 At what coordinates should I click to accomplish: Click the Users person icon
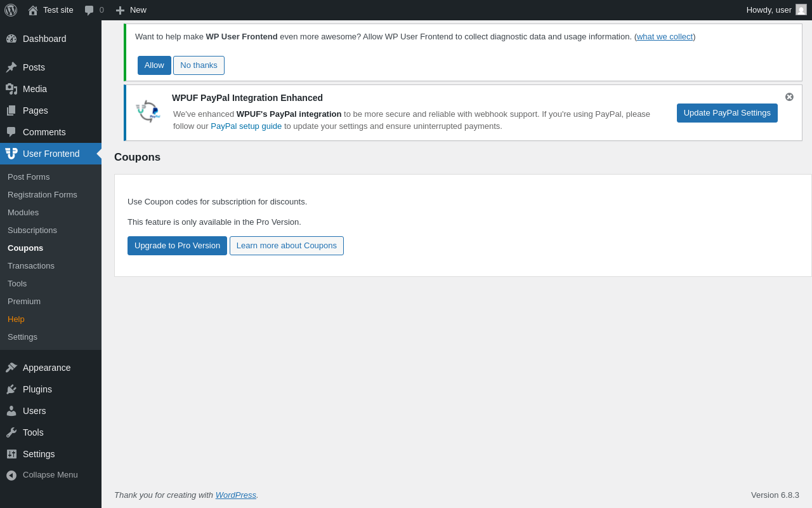[x=11, y=411]
